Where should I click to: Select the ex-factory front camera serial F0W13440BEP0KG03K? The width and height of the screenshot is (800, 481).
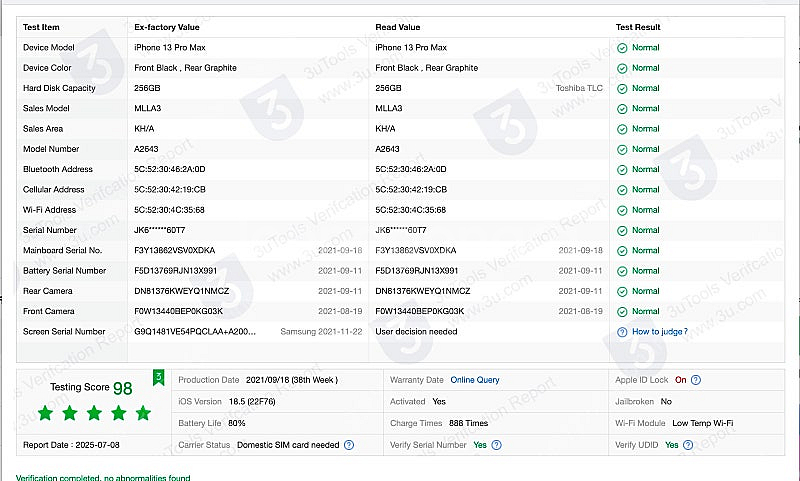[x=179, y=311]
